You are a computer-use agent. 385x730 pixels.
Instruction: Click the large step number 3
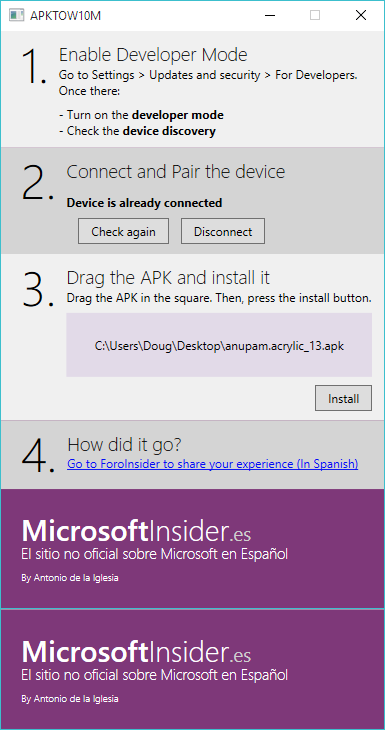tap(38, 289)
